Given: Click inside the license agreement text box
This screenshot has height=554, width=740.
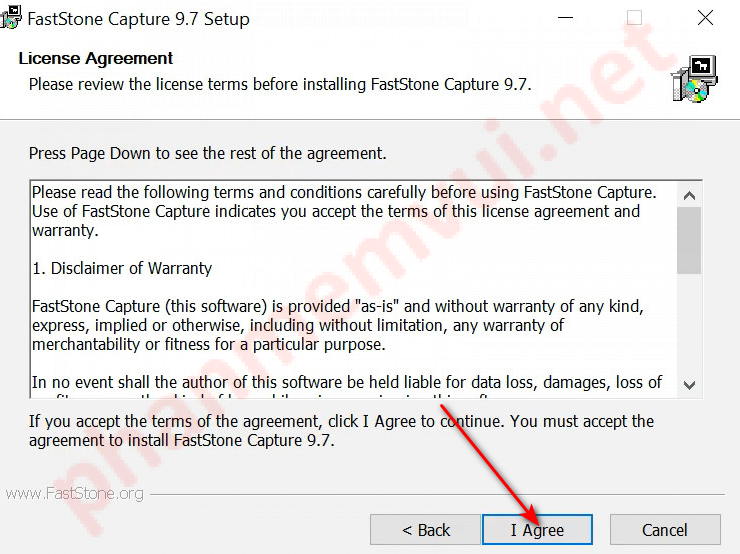Looking at the screenshot, I should click(x=353, y=289).
